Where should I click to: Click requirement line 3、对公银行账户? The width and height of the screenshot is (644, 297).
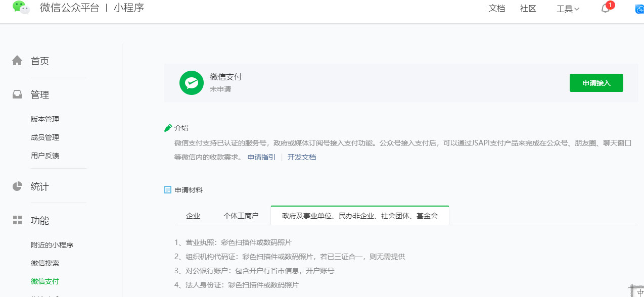[254, 271]
